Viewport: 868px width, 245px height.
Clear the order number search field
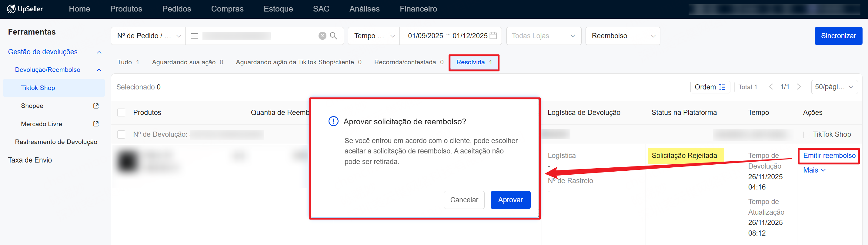pos(322,36)
